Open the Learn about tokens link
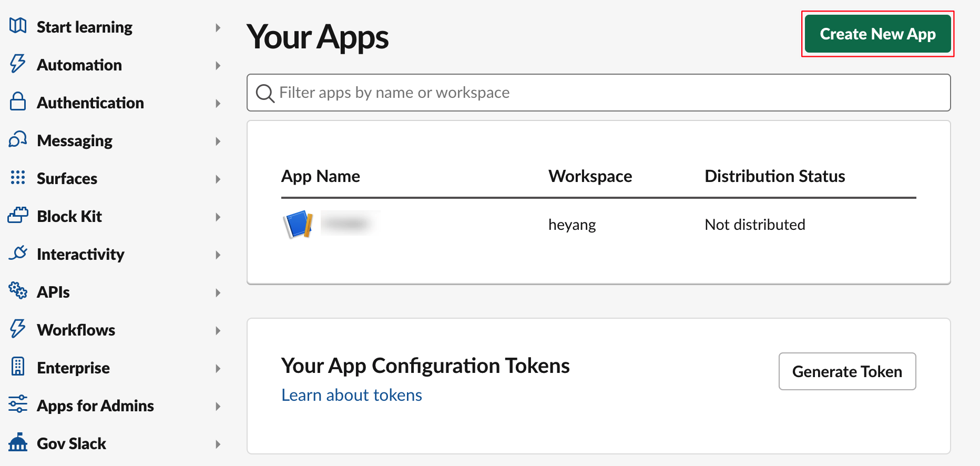 click(352, 395)
